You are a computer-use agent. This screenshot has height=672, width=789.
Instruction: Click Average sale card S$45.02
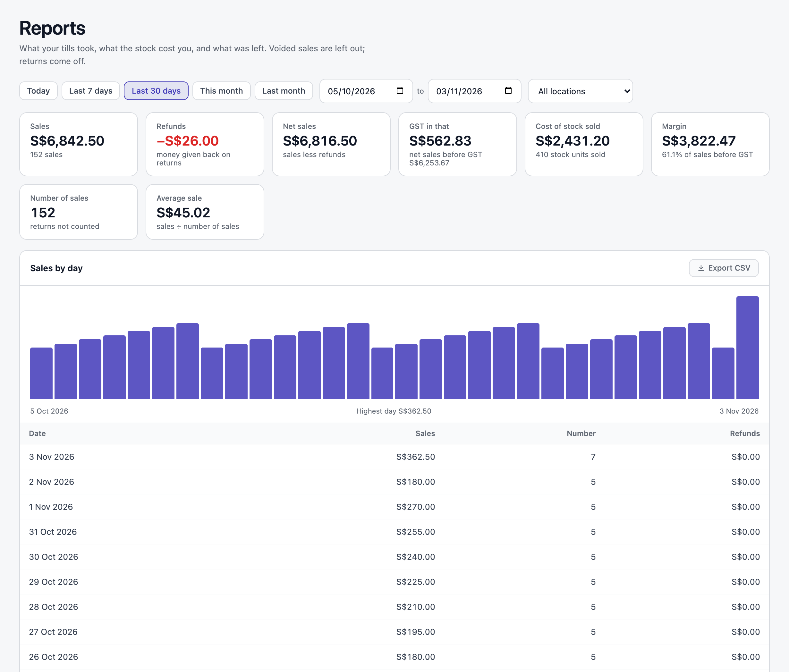click(205, 212)
